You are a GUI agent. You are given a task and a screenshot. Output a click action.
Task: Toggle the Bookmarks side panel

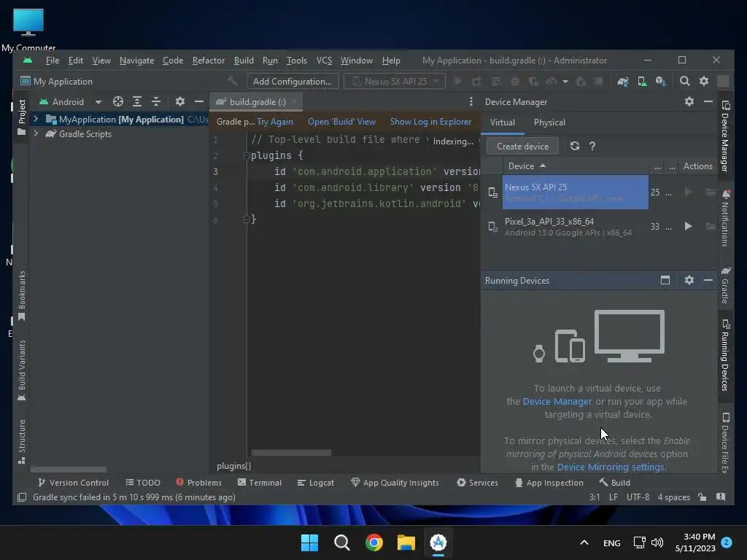21,296
